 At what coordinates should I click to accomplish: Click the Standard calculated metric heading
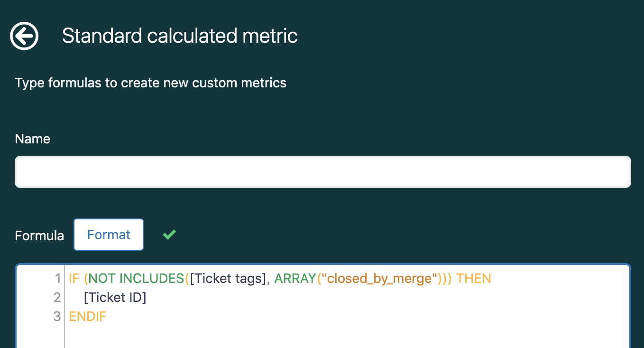(x=180, y=36)
